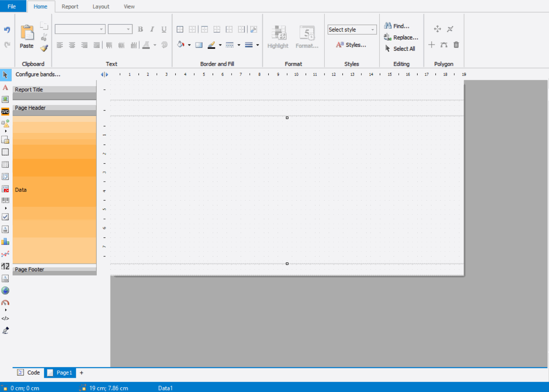Image resolution: width=549 pixels, height=392 pixels.
Task: Click the Select All button
Action: click(400, 49)
